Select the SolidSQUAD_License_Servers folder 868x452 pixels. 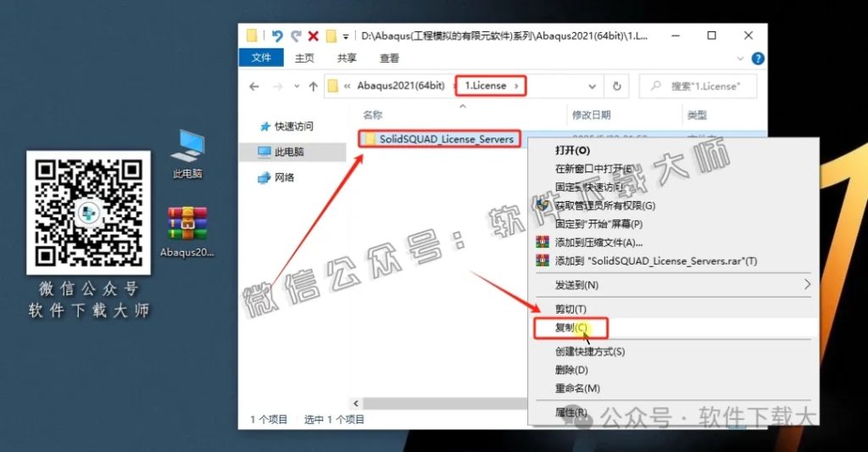click(x=440, y=139)
